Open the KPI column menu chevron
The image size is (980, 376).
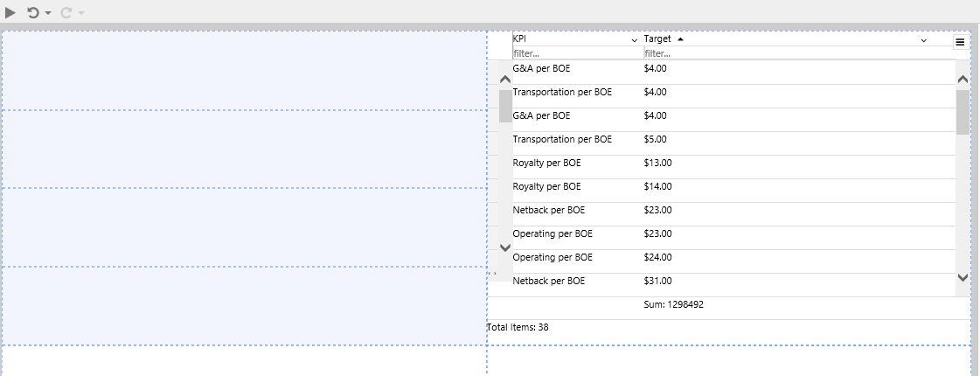point(634,40)
